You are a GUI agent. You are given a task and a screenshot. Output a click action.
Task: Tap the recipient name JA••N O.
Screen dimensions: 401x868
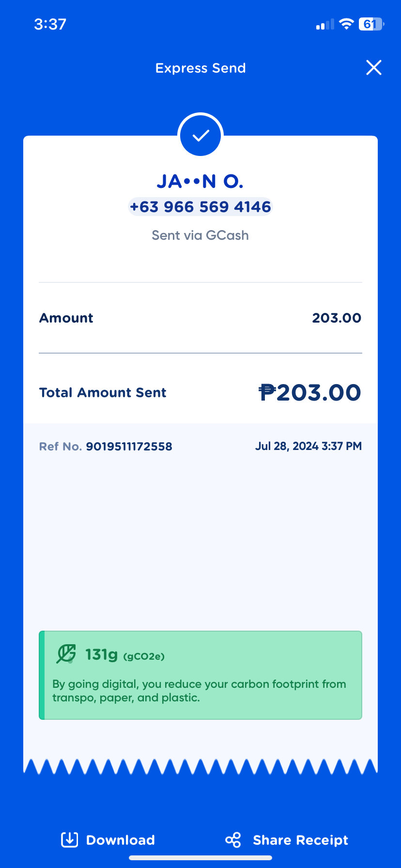200,182
